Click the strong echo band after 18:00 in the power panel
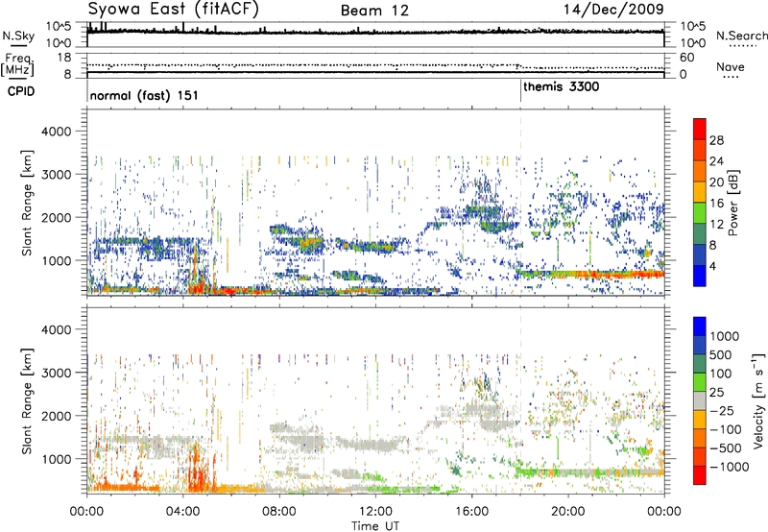This screenshot has height=532, width=768. 592,274
